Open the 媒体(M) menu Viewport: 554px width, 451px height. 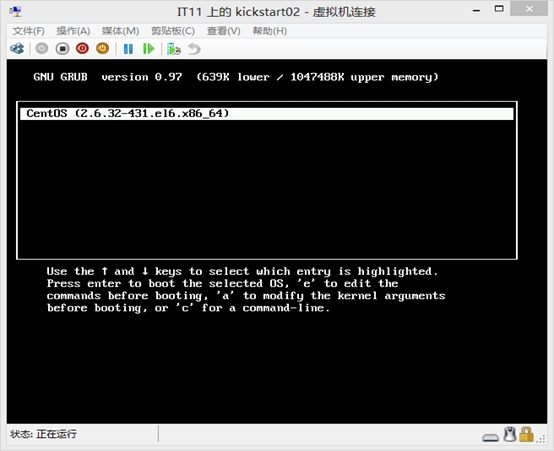click(120, 31)
